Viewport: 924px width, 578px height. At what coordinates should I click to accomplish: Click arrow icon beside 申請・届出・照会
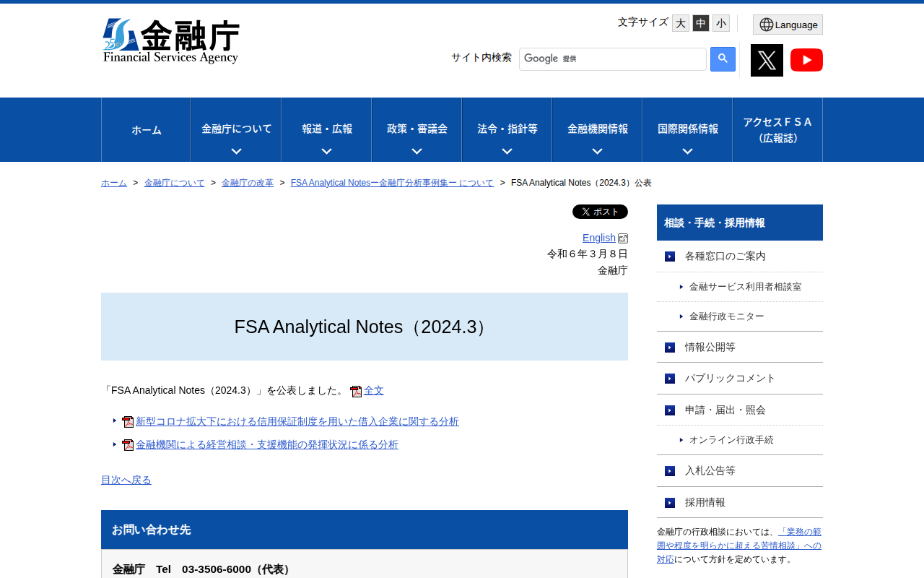[x=670, y=410]
